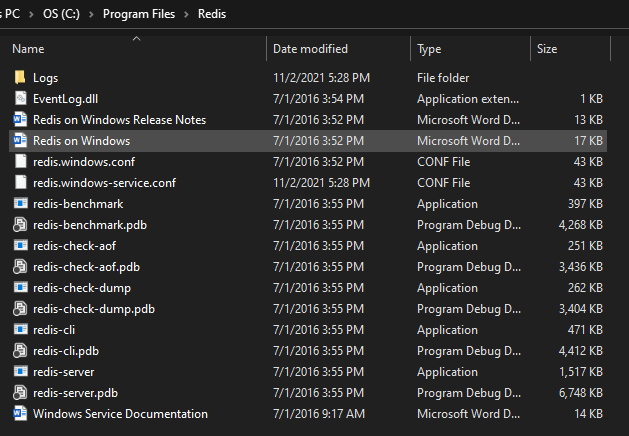
Task: Click the Logs folder icon
Action: pos(20,77)
